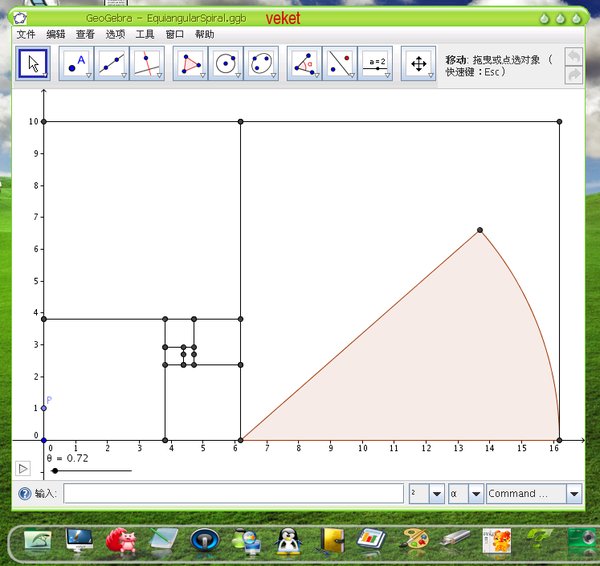Select the New Point tool
The height and width of the screenshot is (566, 600).
[77, 63]
